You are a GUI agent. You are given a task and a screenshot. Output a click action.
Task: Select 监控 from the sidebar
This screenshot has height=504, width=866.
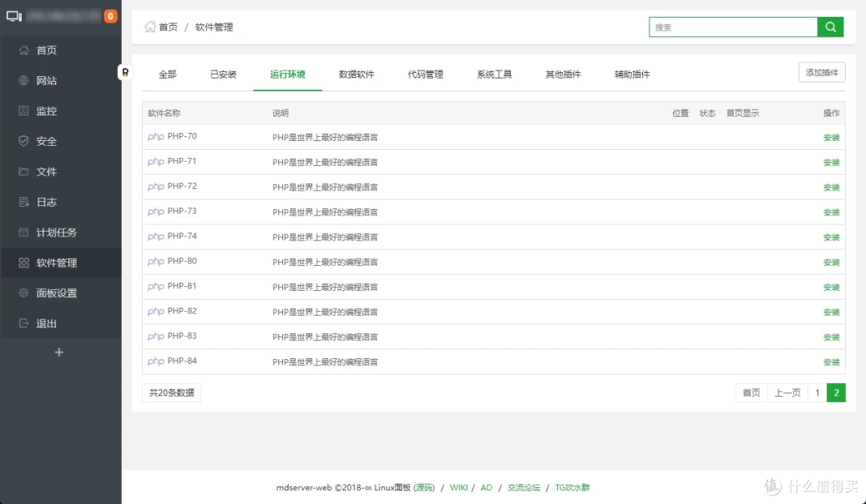click(46, 111)
